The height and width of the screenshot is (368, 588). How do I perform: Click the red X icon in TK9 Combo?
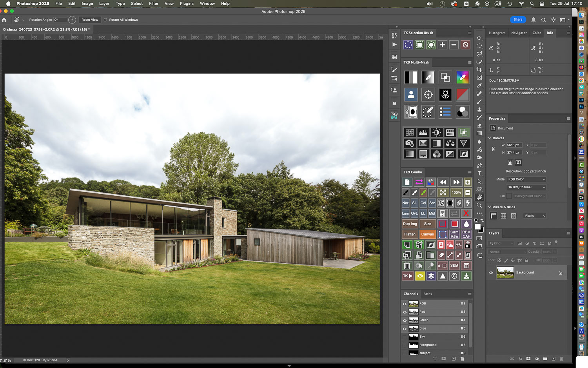[466, 213]
